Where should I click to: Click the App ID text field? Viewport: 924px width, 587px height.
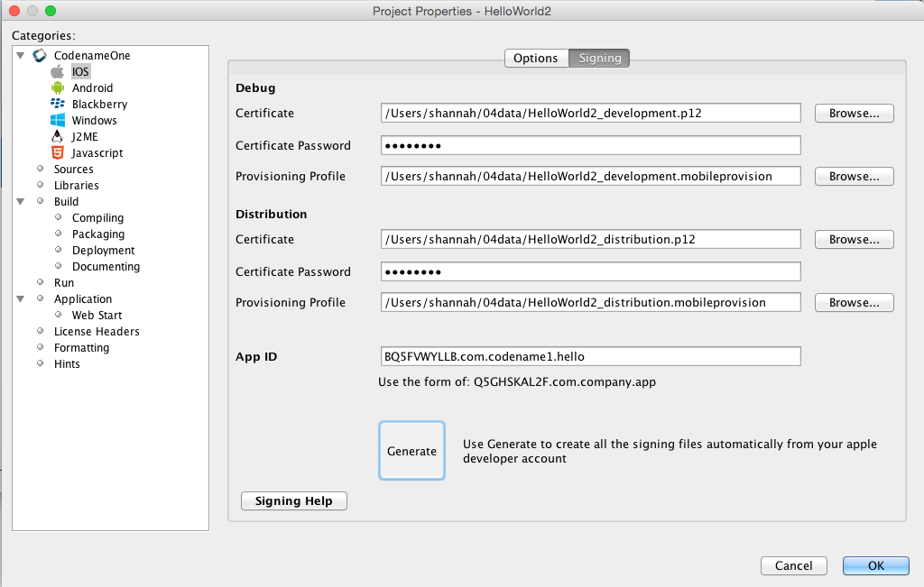[x=591, y=357]
